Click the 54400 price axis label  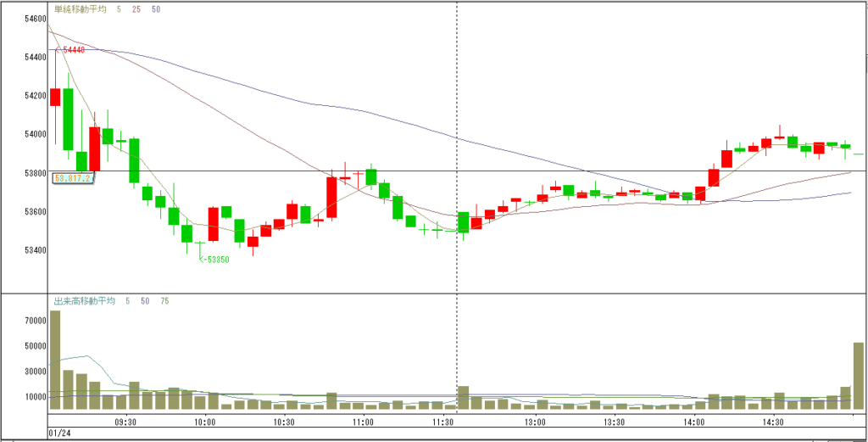coord(36,57)
